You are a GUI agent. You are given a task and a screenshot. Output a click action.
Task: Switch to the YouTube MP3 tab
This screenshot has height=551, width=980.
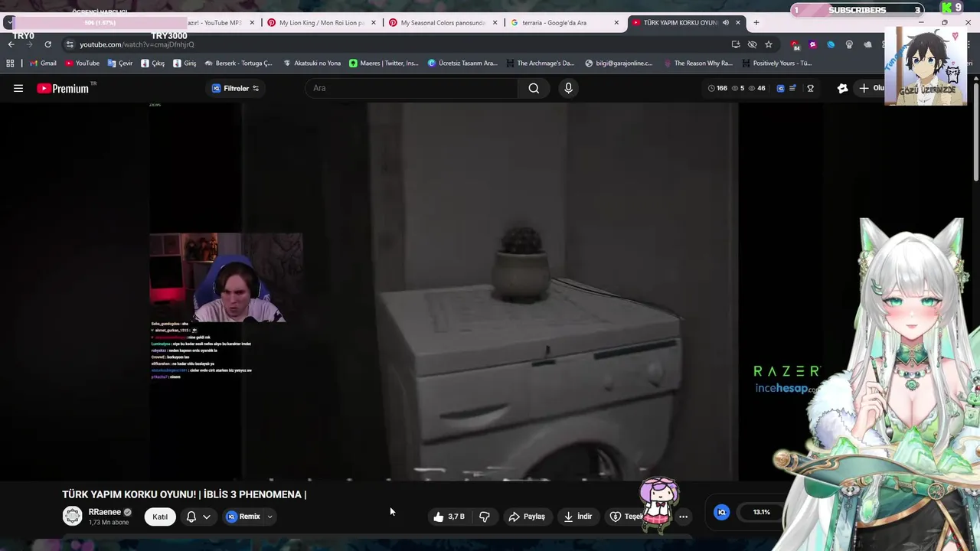214,22
